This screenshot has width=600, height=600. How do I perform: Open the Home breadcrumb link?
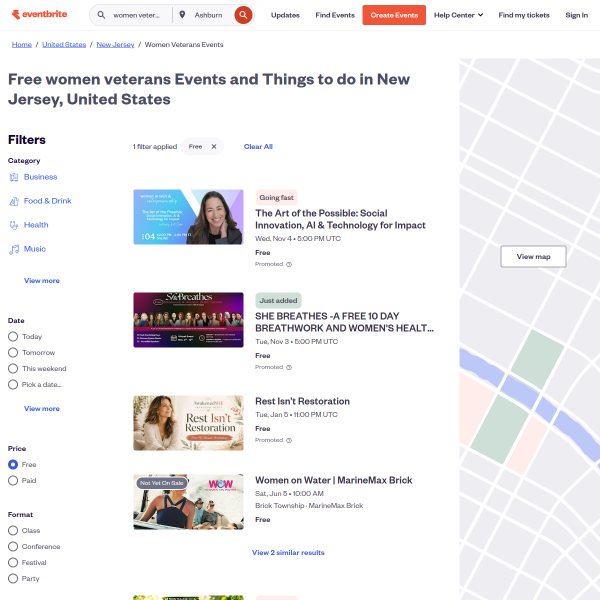tap(21, 44)
